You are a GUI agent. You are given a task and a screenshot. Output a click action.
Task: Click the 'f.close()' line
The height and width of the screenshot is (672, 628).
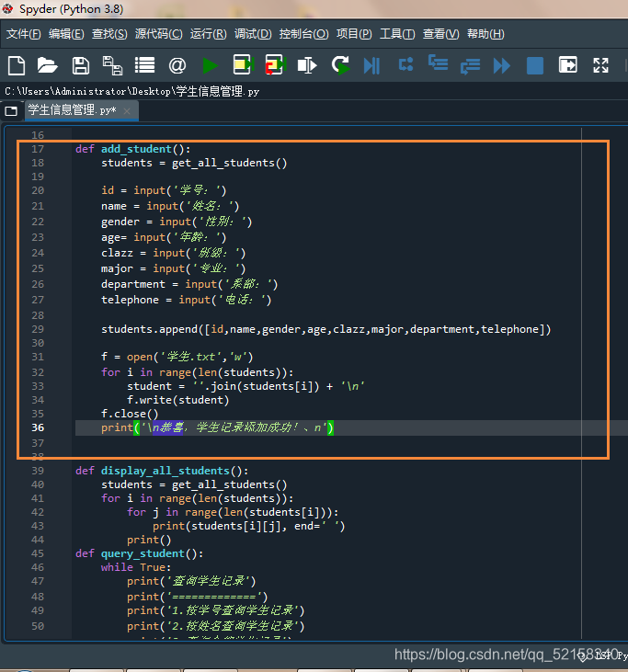pos(130,414)
